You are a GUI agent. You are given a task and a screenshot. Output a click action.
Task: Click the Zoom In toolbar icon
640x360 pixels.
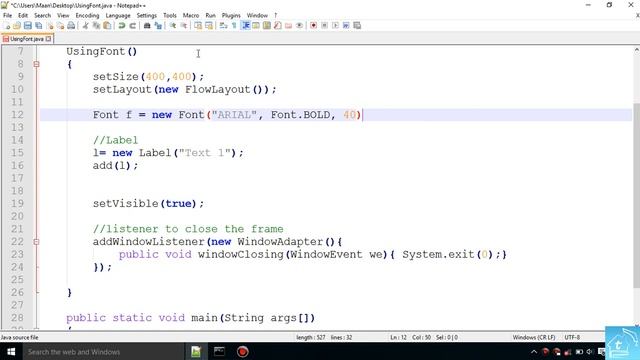[173, 25]
